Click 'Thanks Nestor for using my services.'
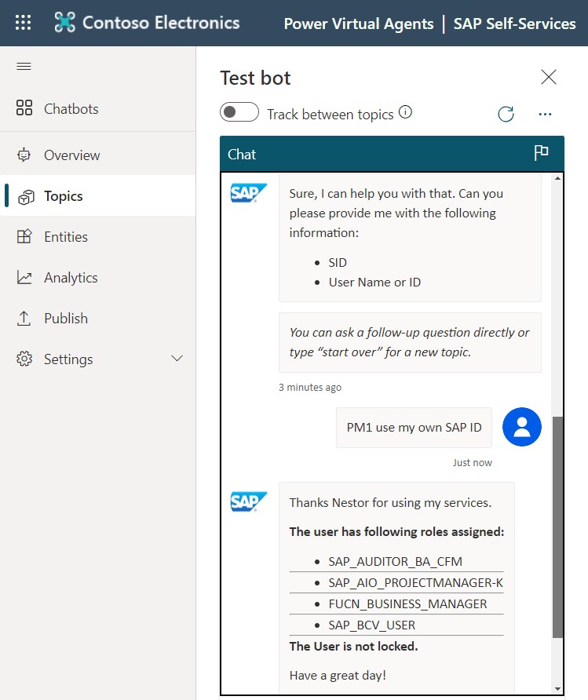 (390, 502)
